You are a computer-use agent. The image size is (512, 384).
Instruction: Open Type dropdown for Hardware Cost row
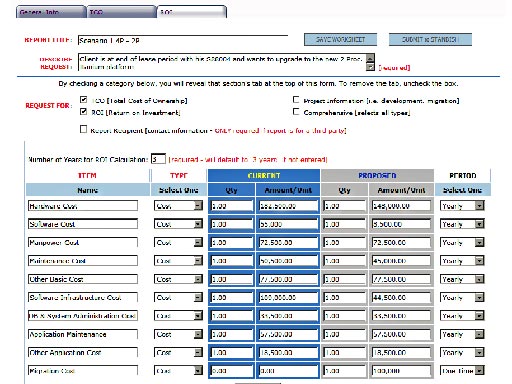click(178, 206)
